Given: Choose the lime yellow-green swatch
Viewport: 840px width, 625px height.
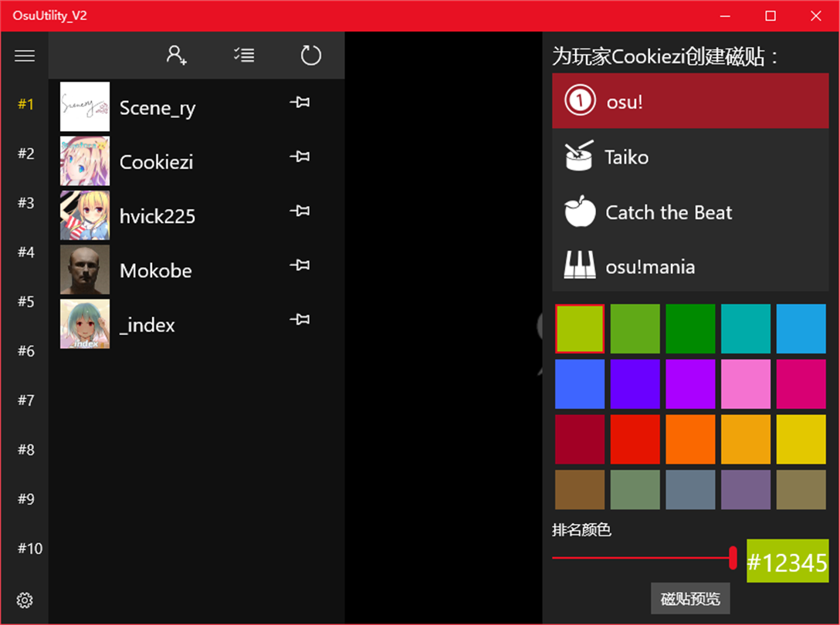Looking at the screenshot, I should click(580, 329).
